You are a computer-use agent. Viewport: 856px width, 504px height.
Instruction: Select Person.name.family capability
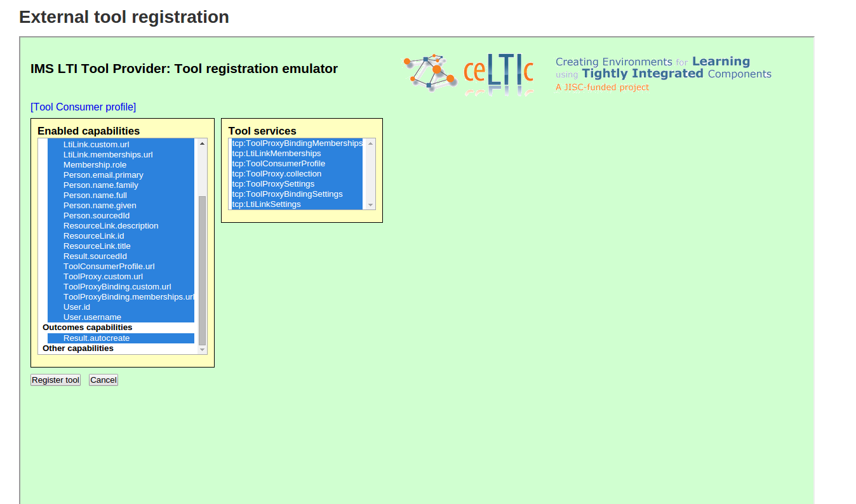tap(121, 185)
